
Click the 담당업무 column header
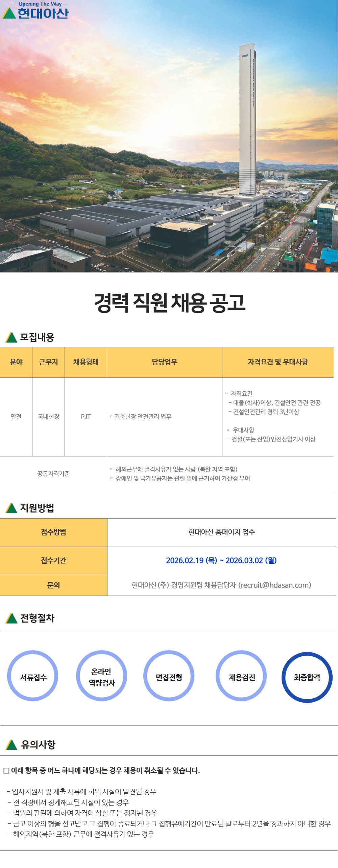point(164,362)
